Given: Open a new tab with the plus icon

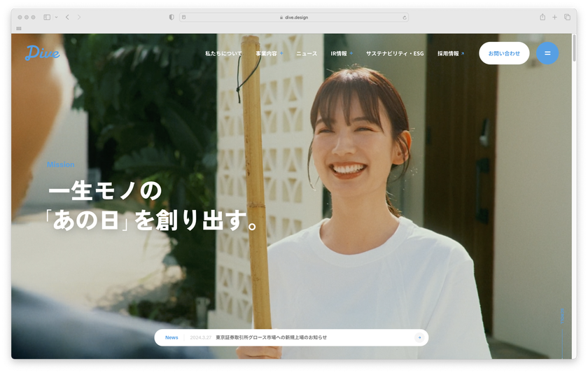Looking at the screenshot, I should [554, 17].
